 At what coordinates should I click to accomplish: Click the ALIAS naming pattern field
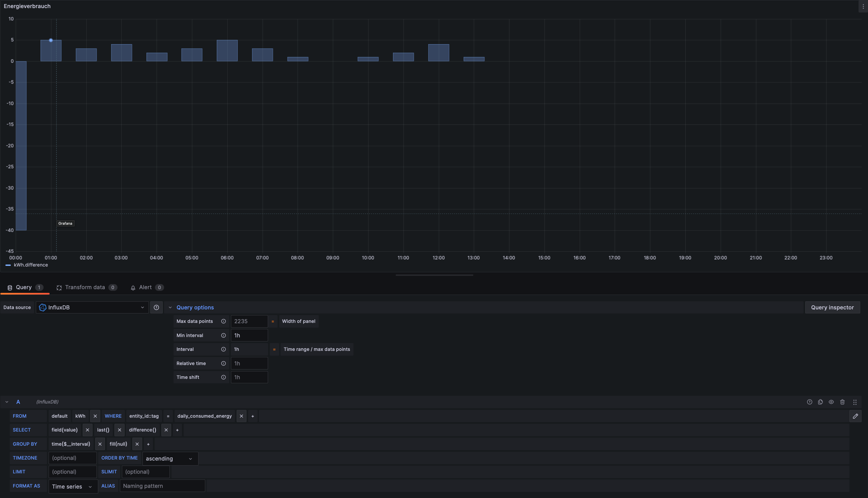(162, 486)
